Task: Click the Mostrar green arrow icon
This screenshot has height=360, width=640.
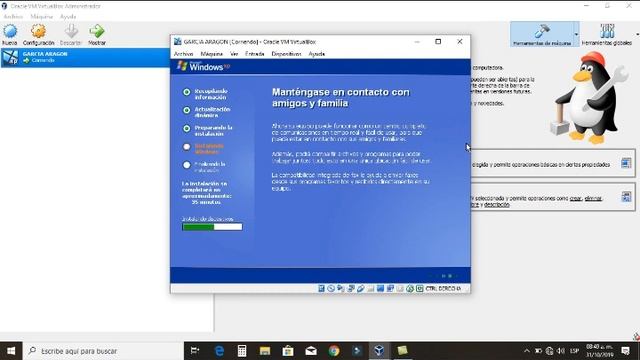Action: [97, 34]
